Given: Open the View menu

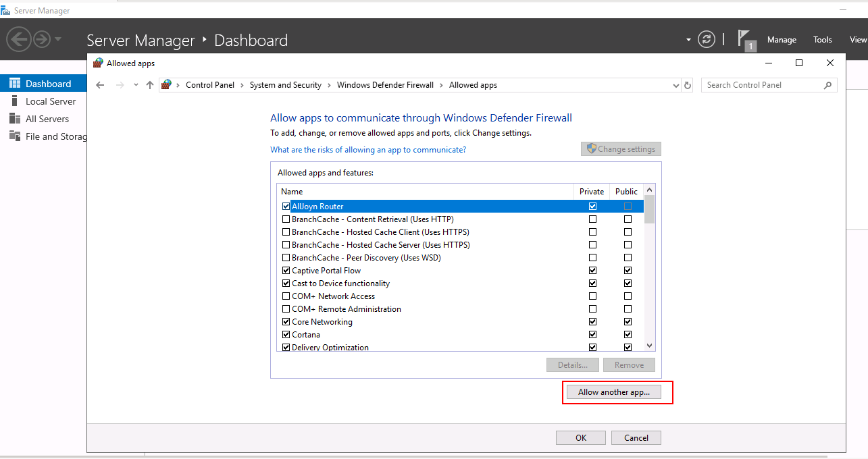Looking at the screenshot, I should point(858,40).
